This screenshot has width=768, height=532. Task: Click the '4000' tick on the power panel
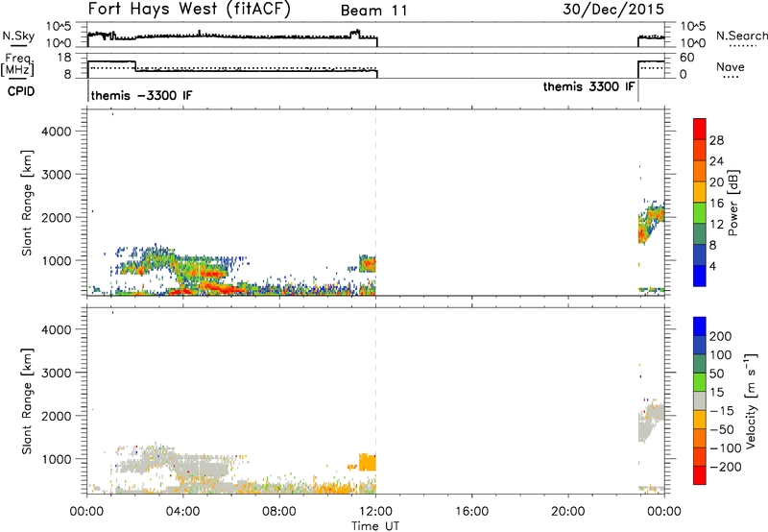coord(57,132)
